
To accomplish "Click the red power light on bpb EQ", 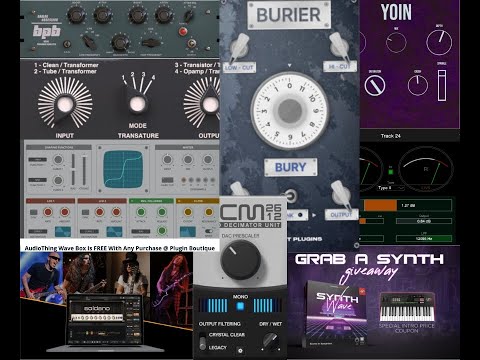I will (x=183, y=32).
